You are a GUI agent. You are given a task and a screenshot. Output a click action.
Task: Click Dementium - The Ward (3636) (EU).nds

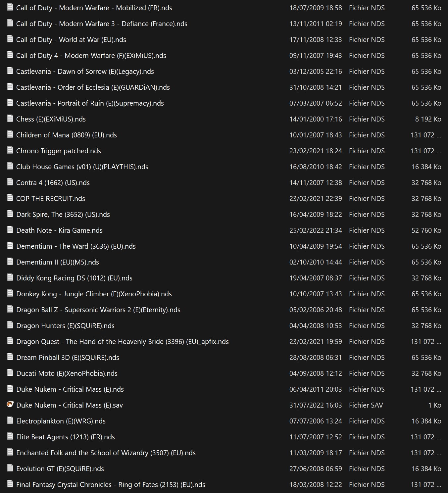(76, 246)
